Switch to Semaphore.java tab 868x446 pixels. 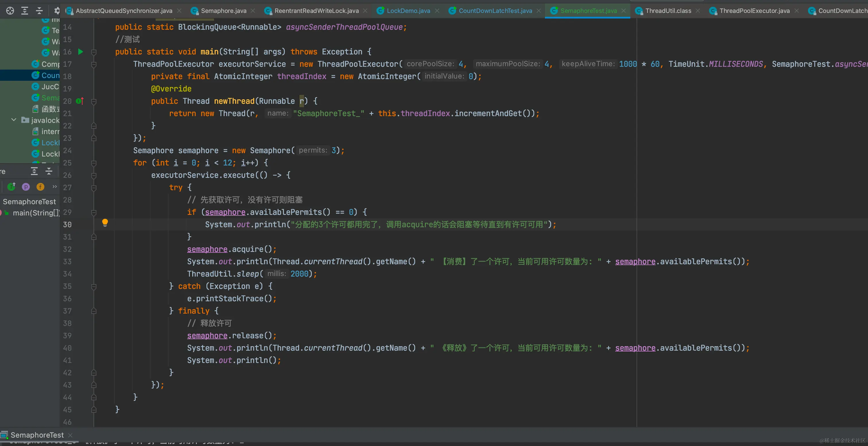click(223, 11)
